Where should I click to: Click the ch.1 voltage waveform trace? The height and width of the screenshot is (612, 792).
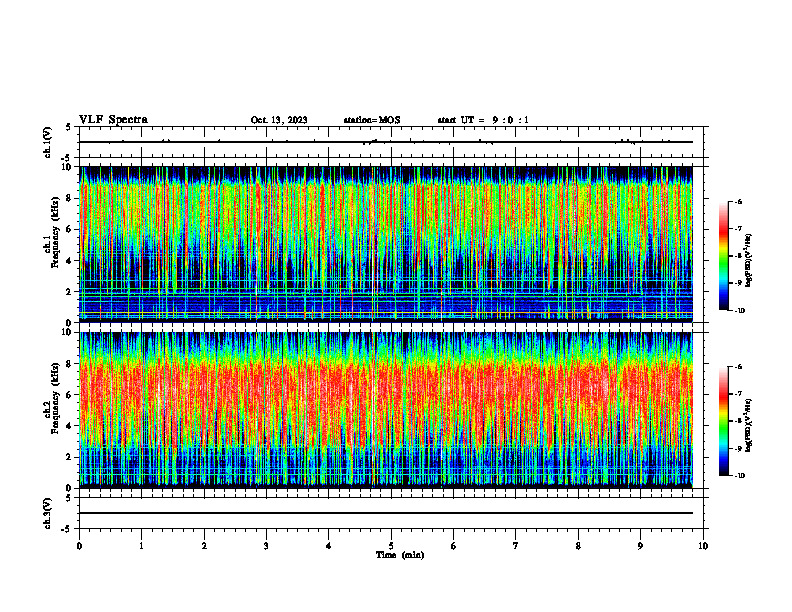click(x=386, y=142)
